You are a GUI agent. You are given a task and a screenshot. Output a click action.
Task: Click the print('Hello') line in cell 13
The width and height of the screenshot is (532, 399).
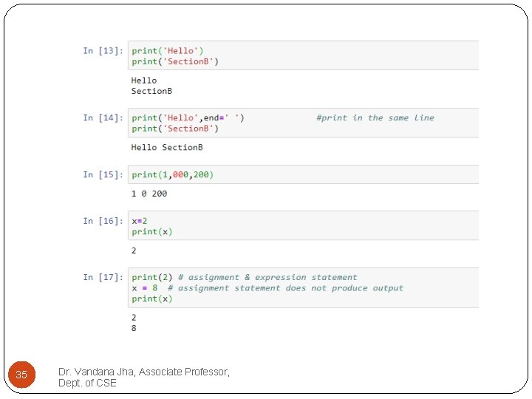[167, 51]
